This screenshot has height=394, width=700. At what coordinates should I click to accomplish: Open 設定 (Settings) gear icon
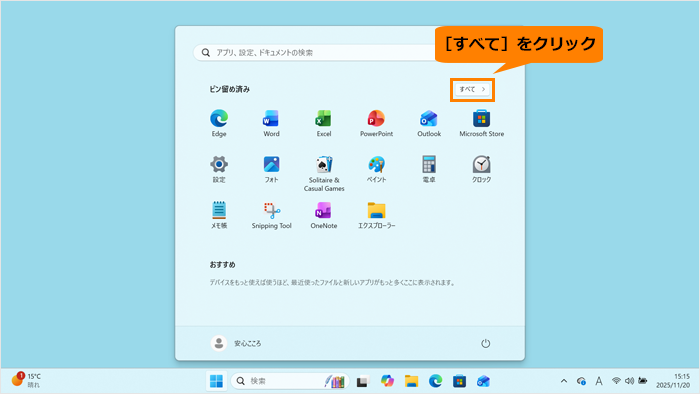point(219,169)
